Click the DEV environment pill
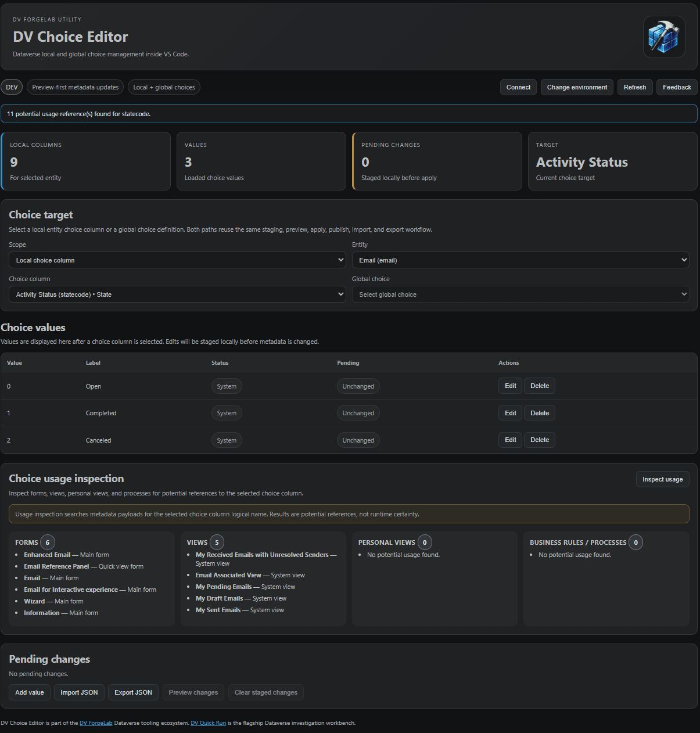Screen dimensions: 700x733 pyautogui.click(x=12, y=87)
